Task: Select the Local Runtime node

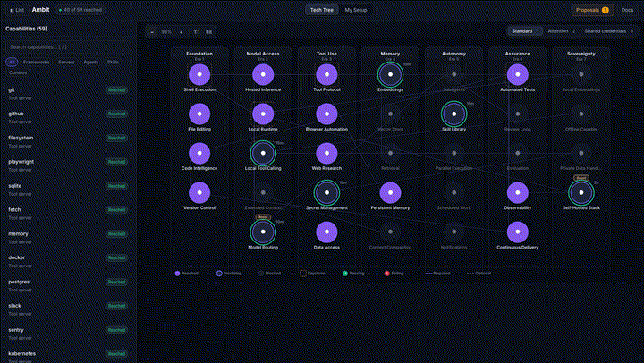Action: pos(263,114)
